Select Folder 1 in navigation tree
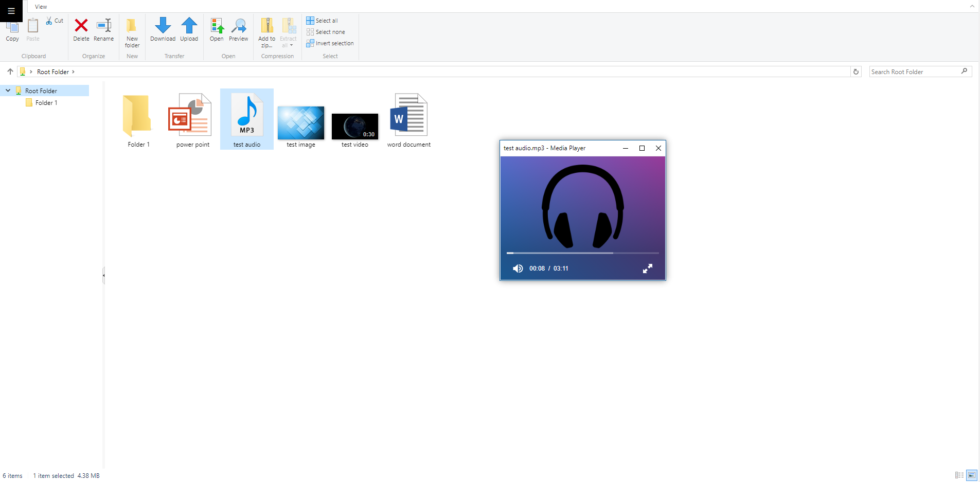The width and height of the screenshot is (980, 482). click(46, 103)
